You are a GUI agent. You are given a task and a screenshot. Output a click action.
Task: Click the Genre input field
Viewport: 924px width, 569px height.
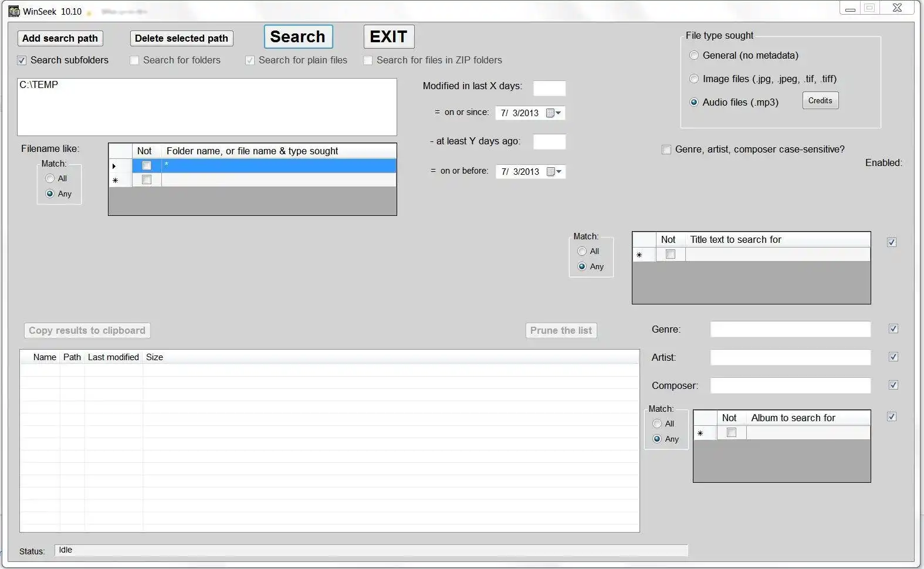[790, 329]
